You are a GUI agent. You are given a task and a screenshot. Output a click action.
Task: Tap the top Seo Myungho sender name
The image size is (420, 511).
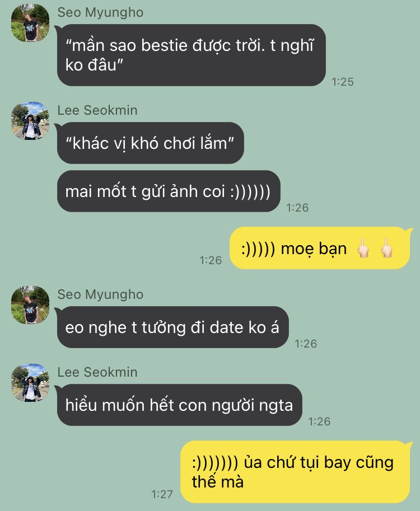(100, 13)
